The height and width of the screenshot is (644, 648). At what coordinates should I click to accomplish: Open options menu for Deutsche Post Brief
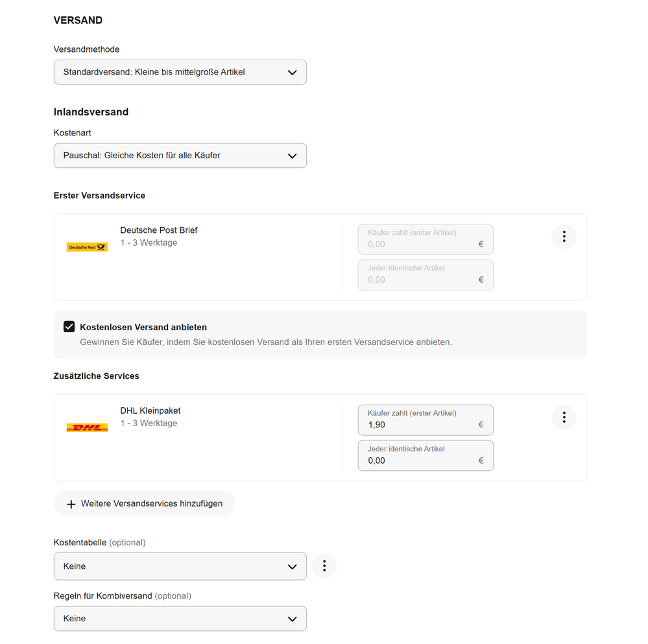(564, 237)
